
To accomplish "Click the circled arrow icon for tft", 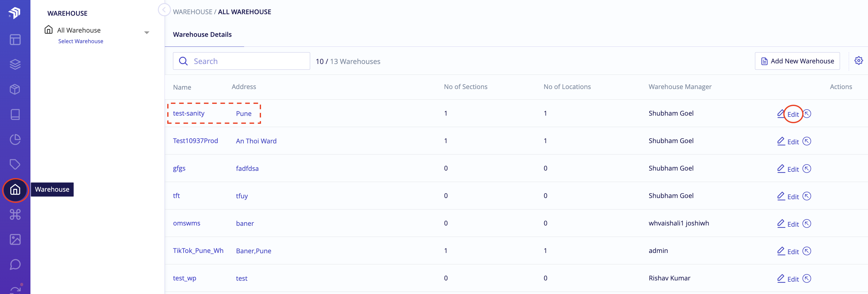I will (807, 196).
